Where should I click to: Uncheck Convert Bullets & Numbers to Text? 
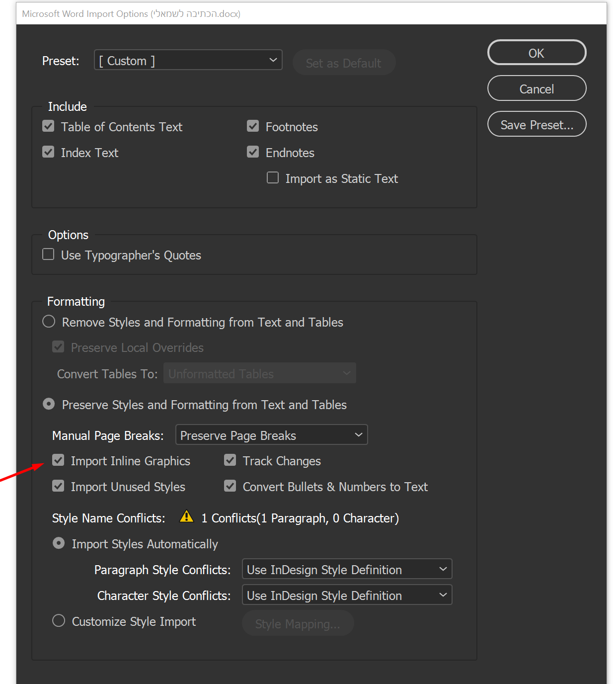[230, 486]
